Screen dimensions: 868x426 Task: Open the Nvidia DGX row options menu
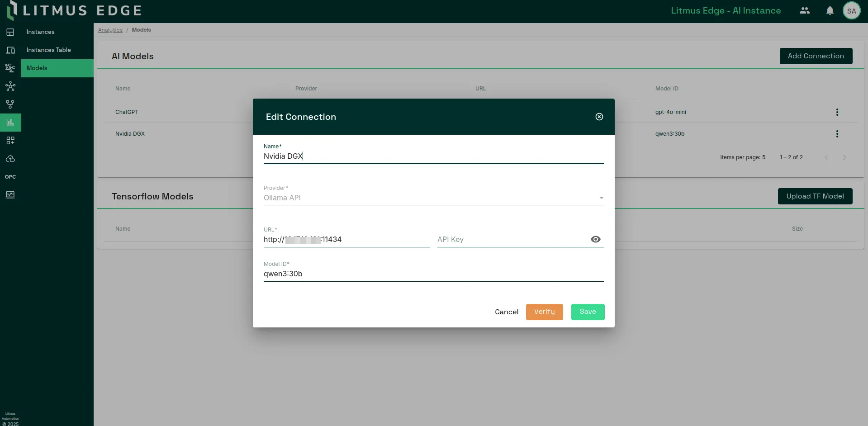pos(837,134)
